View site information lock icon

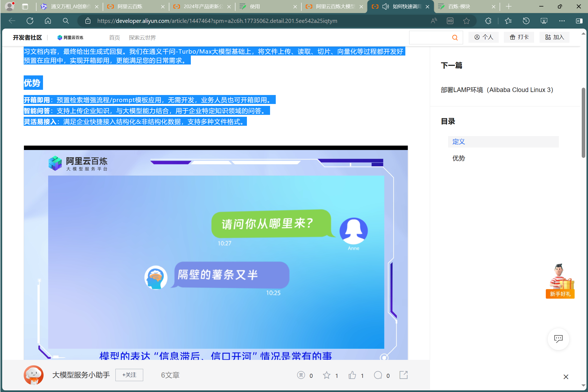click(88, 21)
